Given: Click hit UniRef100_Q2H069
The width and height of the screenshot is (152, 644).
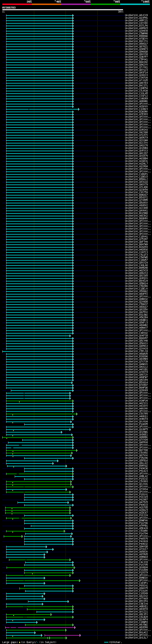Looking at the screenshot, I should point(137,390).
